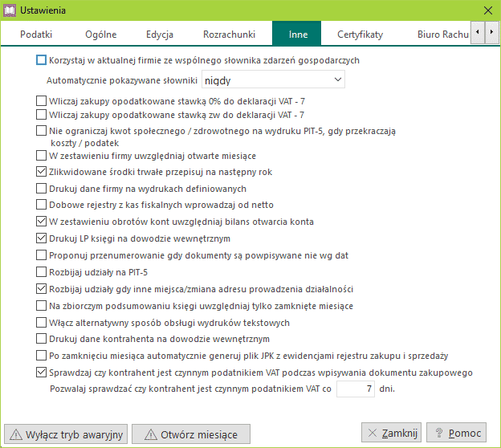Click Otwórz miesiące button
This screenshot has height=448, width=501.
(191, 434)
